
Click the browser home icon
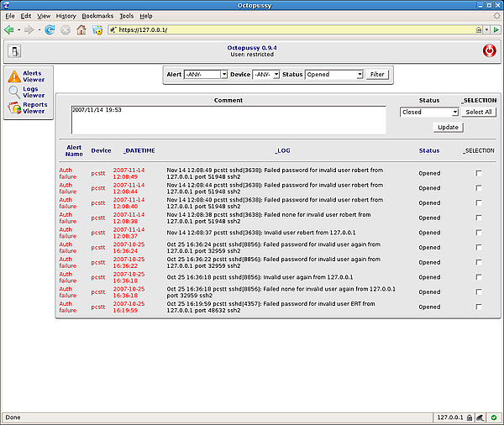click(81, 29)
